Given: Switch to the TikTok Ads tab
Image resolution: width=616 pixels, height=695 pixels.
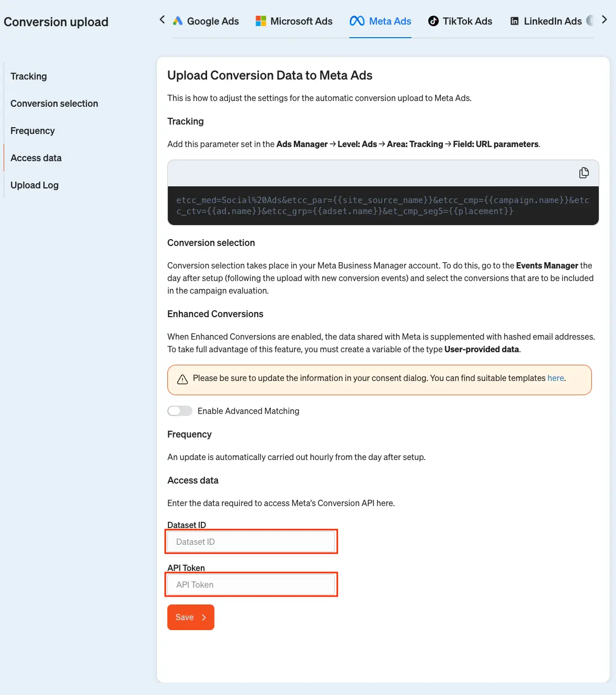Looking at the screenshot, I should tap(460, 21).
